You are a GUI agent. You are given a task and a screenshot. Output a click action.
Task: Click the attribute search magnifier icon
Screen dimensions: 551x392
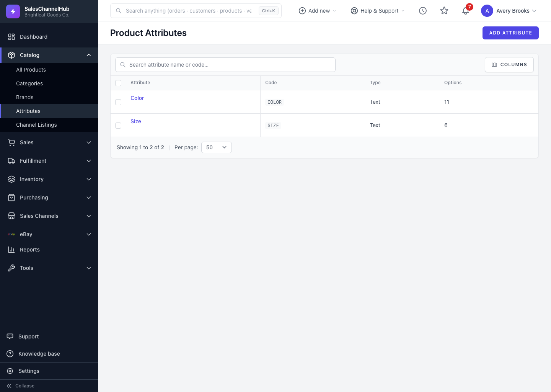tap(123, 65)
